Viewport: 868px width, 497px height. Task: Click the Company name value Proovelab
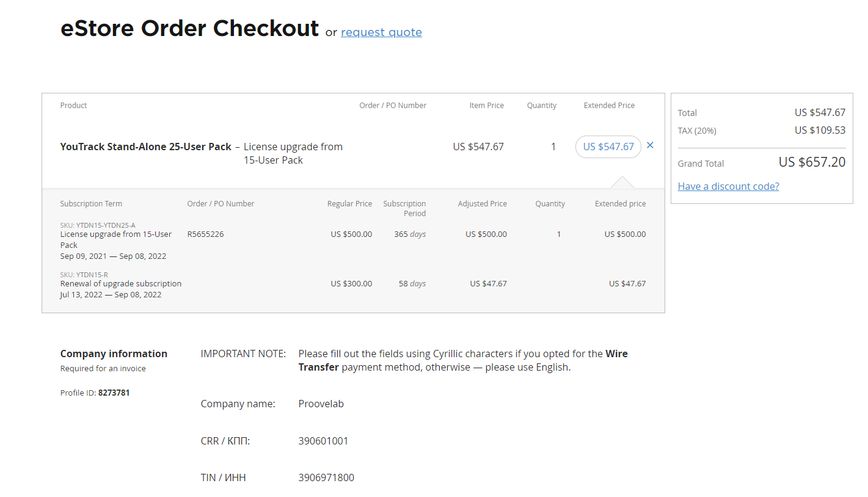321,404
